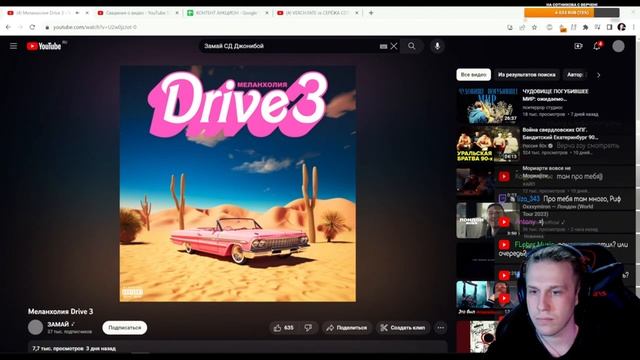Open ЧУДОВИЩЕ ПОГУБИВШЕЕ МИР video title link

pyautogui.click(x=556, y=95)
